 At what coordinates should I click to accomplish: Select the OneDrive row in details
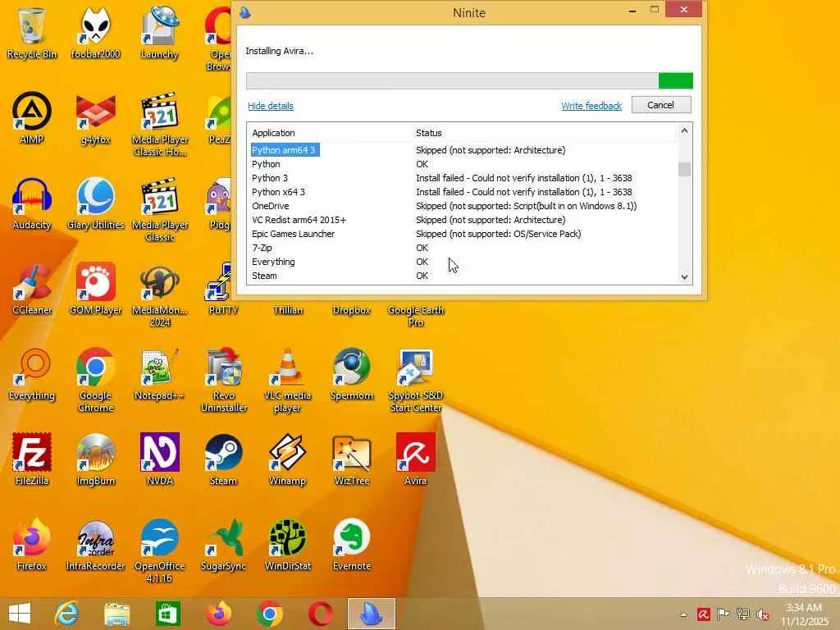click(462, 206)
